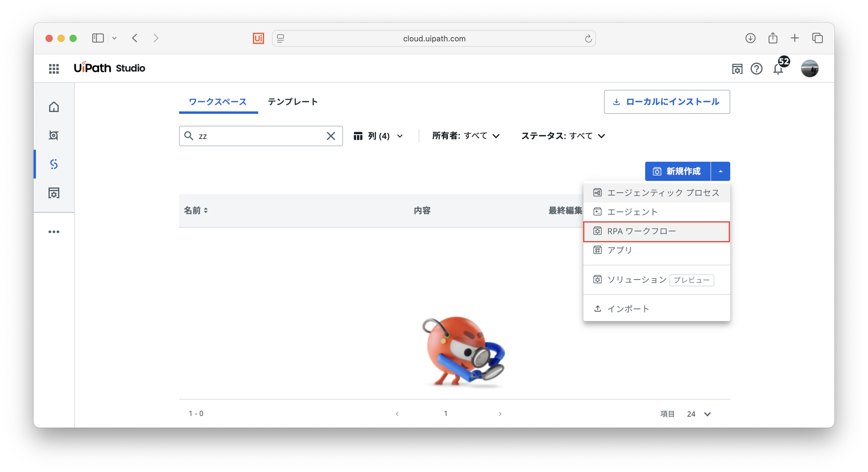Click the cloud.uipath.com address bar

click(x=434, y=39)
